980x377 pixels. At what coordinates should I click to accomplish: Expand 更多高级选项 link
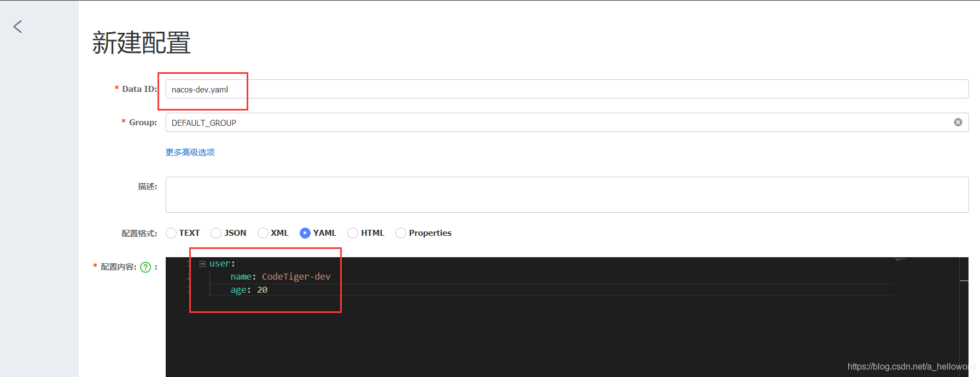pos(190,152)
